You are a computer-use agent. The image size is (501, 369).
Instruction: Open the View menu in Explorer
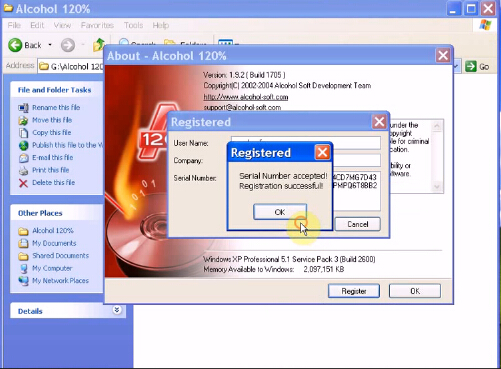(x=62, y=25)
